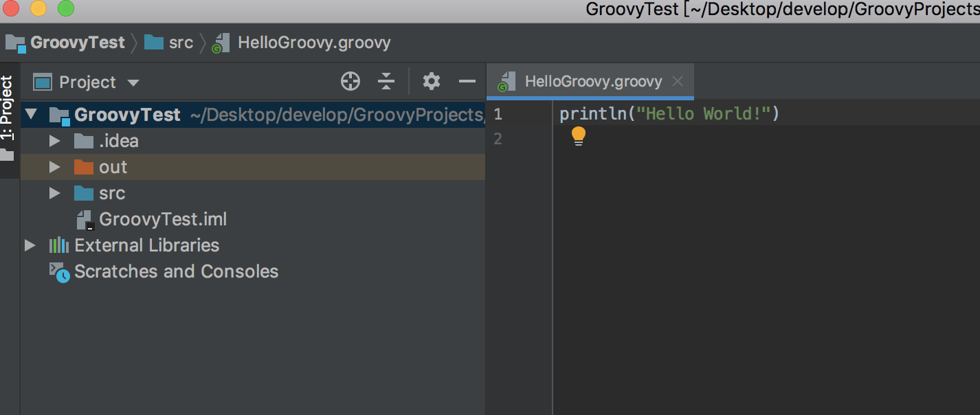The image size is (980, 415).
Task: Click the orange out folder icon
Action: [83, 167]
